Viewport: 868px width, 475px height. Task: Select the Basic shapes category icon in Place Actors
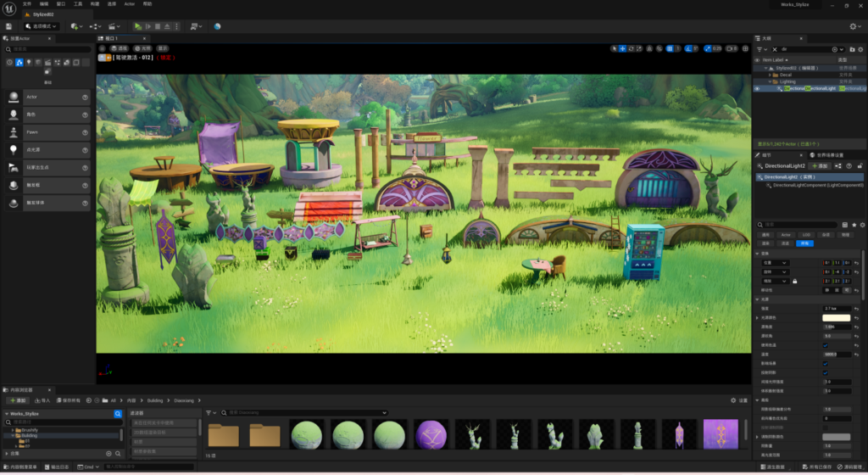(19, 63)
